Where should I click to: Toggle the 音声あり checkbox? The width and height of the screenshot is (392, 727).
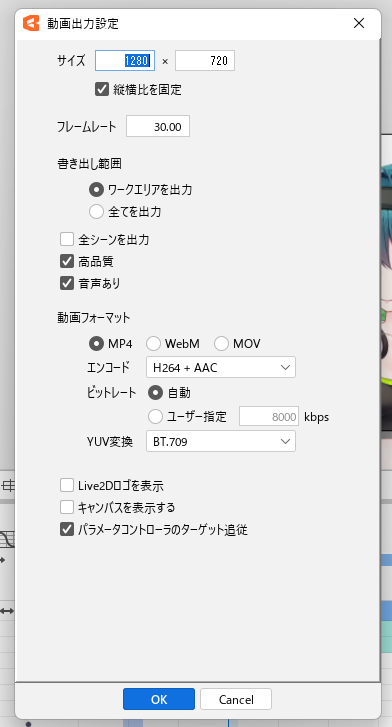click(67, 283)
